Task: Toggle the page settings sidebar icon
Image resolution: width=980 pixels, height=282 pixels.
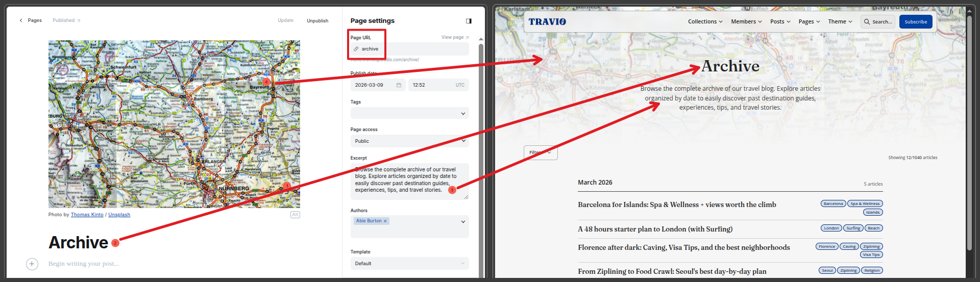Action: pos(469,21)
